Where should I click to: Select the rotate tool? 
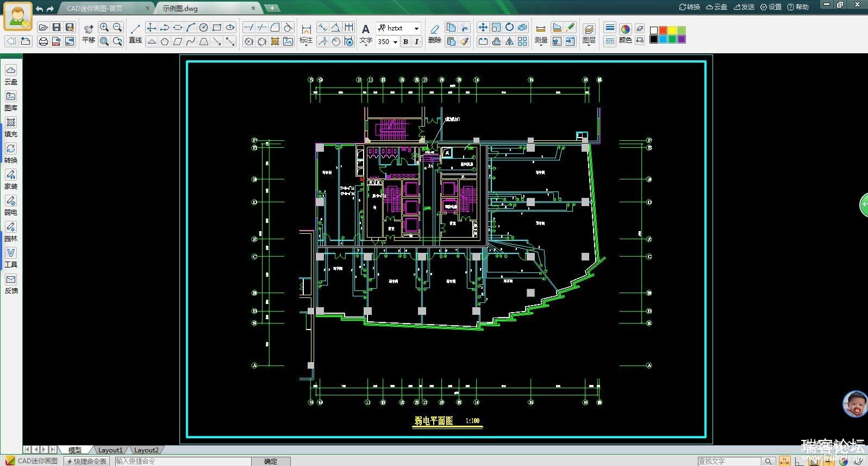coord(509,27)
